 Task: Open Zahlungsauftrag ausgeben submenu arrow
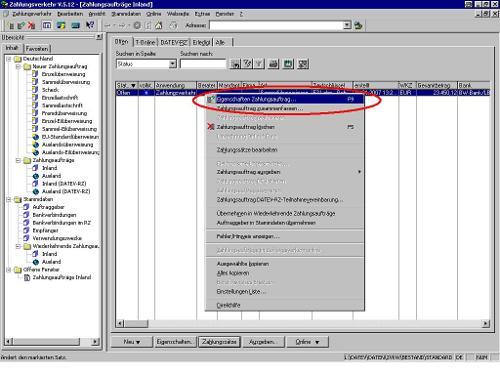tap(359, 172)
